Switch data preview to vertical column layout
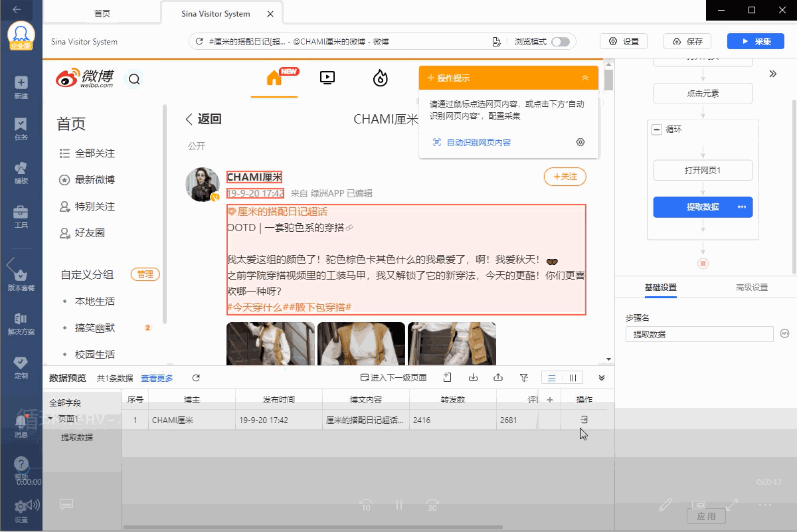 [573, 378]
